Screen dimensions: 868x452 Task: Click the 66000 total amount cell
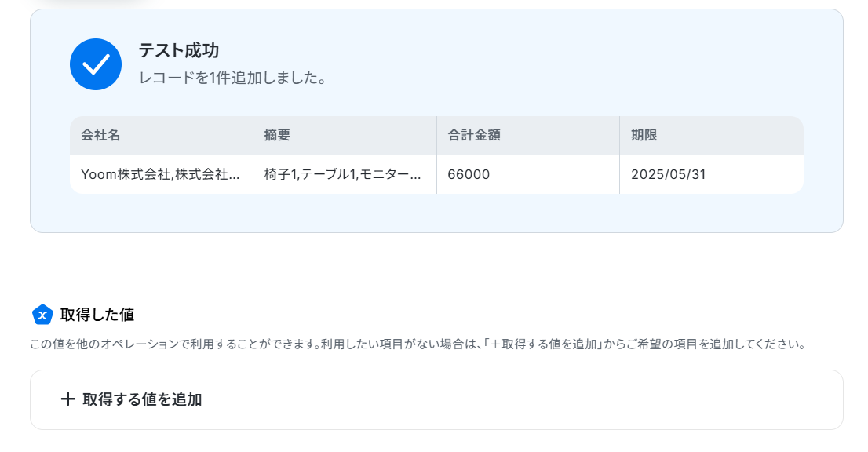pos(527,174)
